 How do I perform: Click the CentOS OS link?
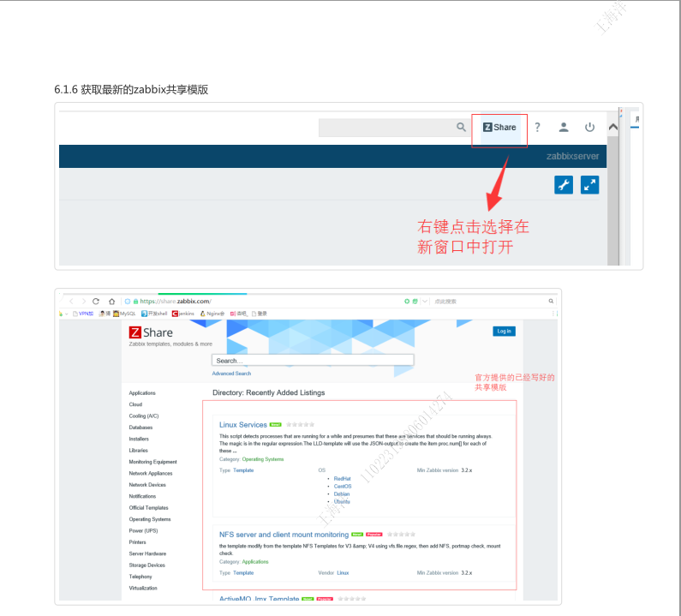tap(343, 487)
